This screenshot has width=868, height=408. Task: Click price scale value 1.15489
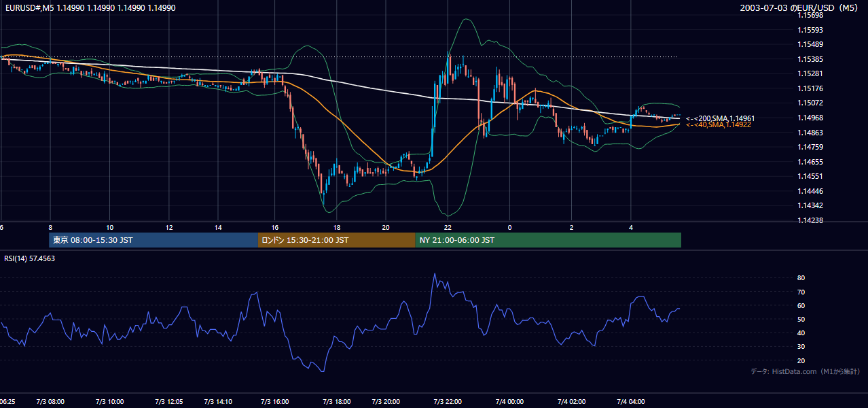click(x=810, y=44)
